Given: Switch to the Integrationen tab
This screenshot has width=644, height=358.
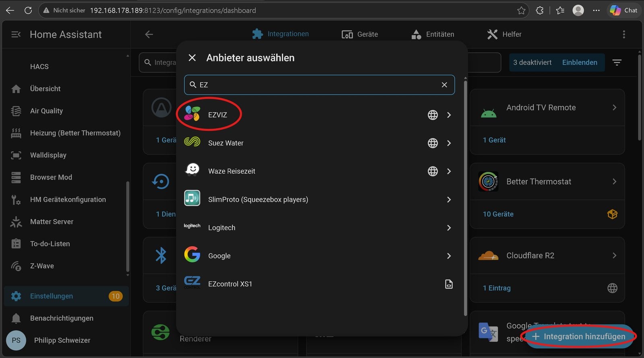Looking at the screenshot, I should [x=281, y=34].
